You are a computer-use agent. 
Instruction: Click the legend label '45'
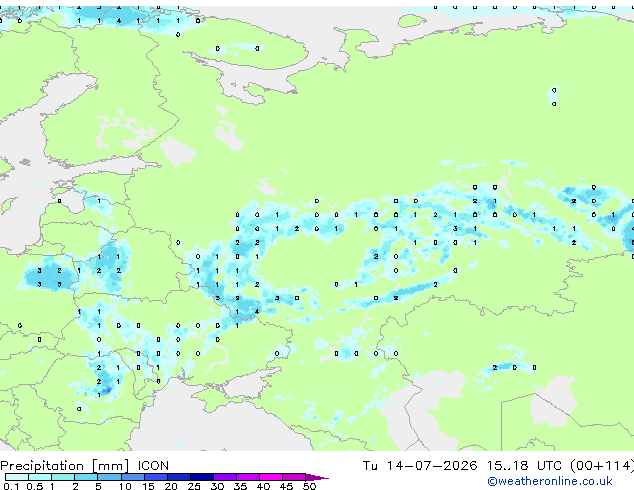pyautogui.click(x=286, y=486)
